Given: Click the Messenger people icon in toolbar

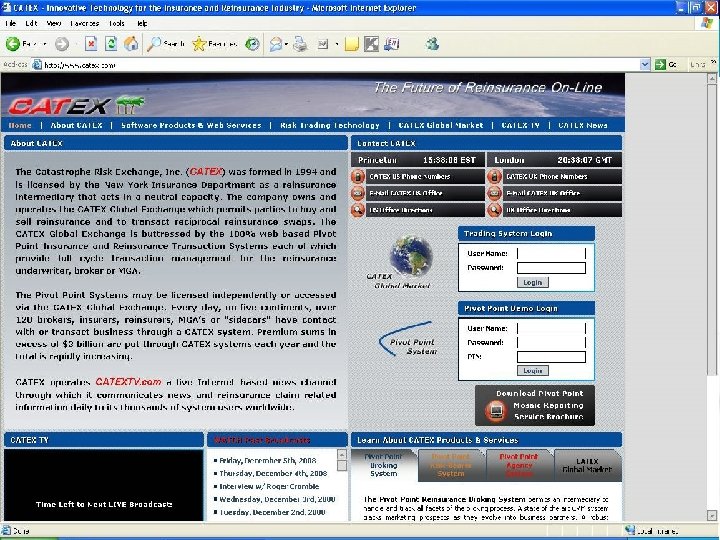Looking at the screenshot, I should click(432, 44).
